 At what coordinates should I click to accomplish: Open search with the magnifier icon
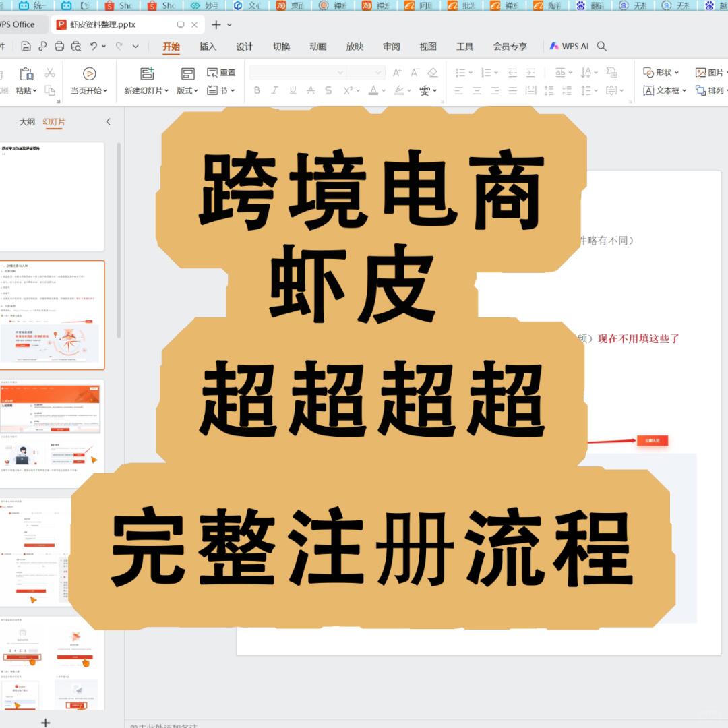click(602, 46)
